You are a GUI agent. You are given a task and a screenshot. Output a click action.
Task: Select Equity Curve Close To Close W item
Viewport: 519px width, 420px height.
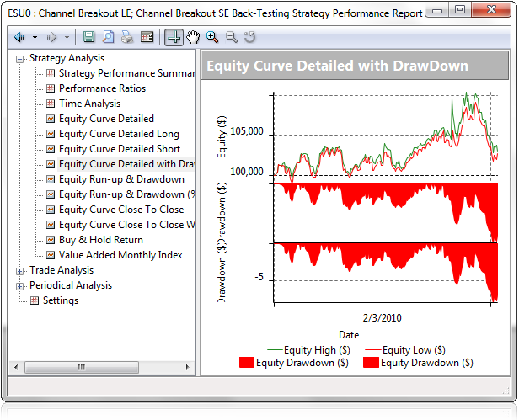(x=126, y=225)
